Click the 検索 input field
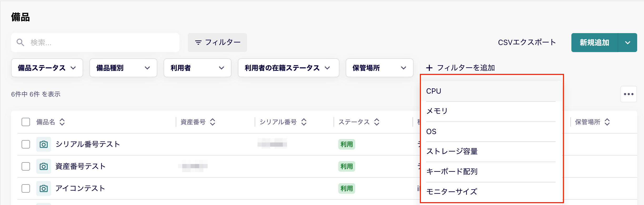Screen dimensions: 644x205 [95, 43]
